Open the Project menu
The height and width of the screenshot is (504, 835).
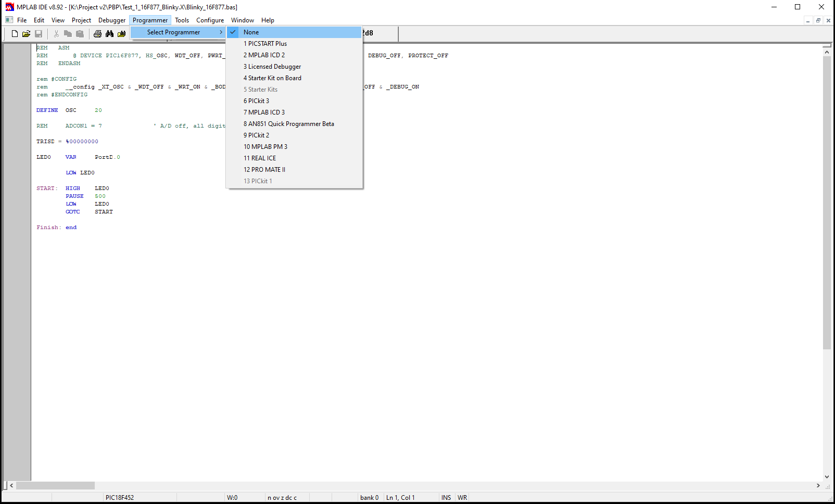81,20
